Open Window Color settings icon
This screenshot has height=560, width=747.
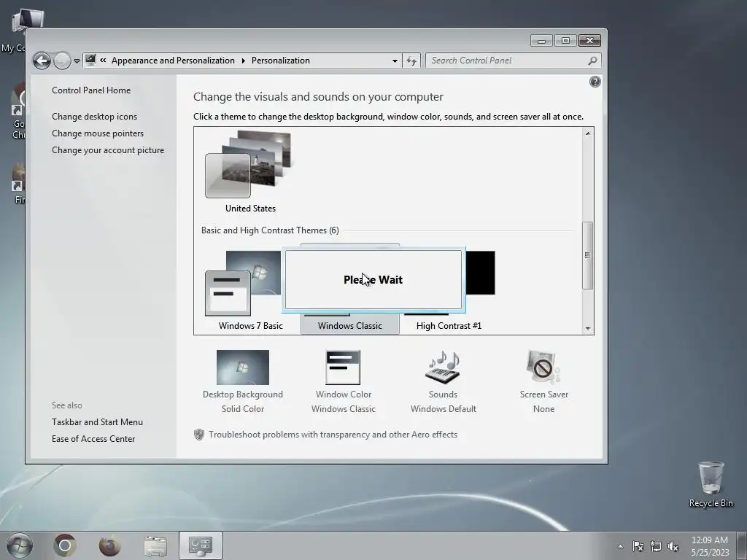343,367
